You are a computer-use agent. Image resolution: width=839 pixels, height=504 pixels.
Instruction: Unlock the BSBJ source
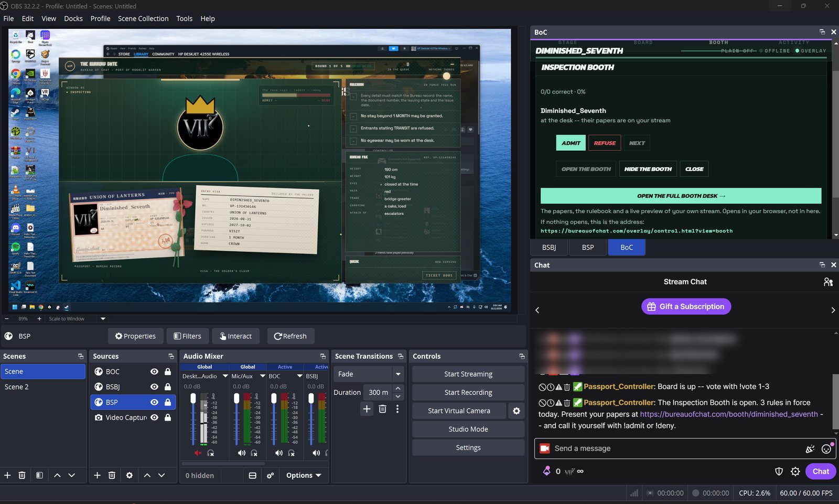168,387
